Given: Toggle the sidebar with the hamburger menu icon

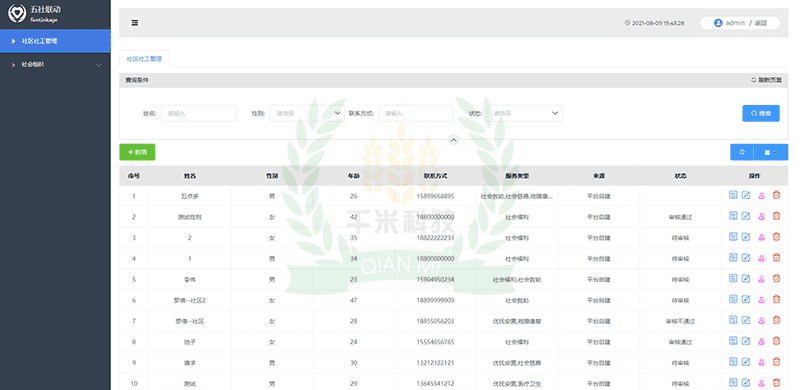Looking at the screenshot, I should click(x=135, y=23).
